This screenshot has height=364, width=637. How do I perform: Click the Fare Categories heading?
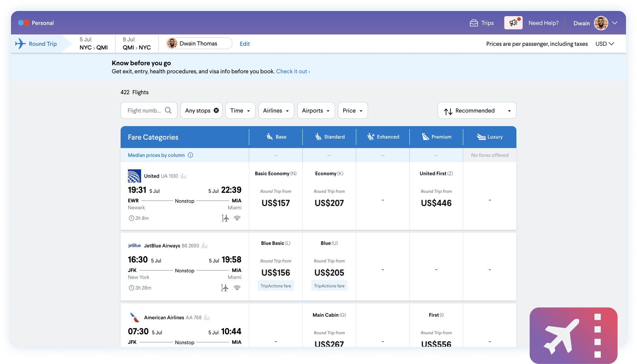click(153, 137)
